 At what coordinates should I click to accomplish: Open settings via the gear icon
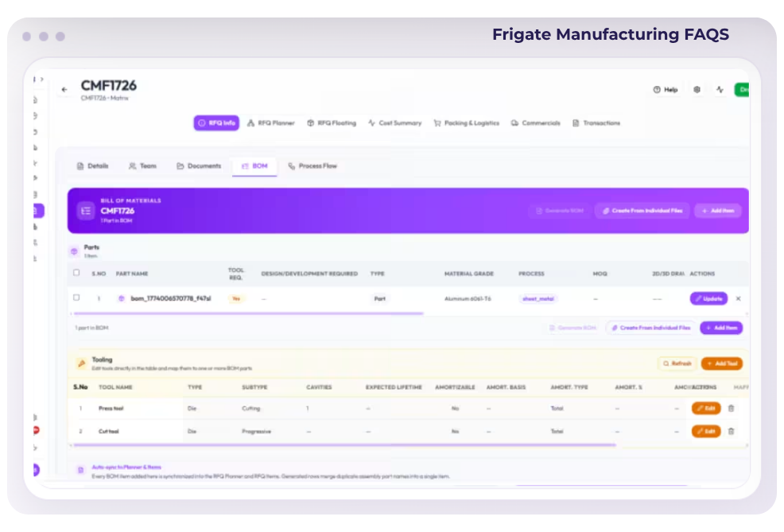coord(697,90)
